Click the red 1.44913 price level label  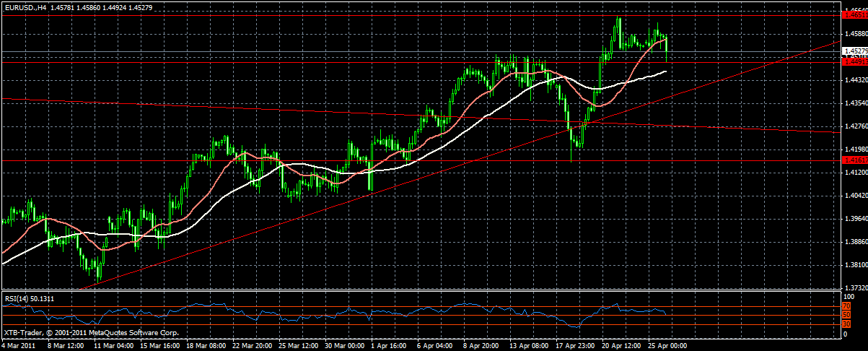click(x=854, y=62)
